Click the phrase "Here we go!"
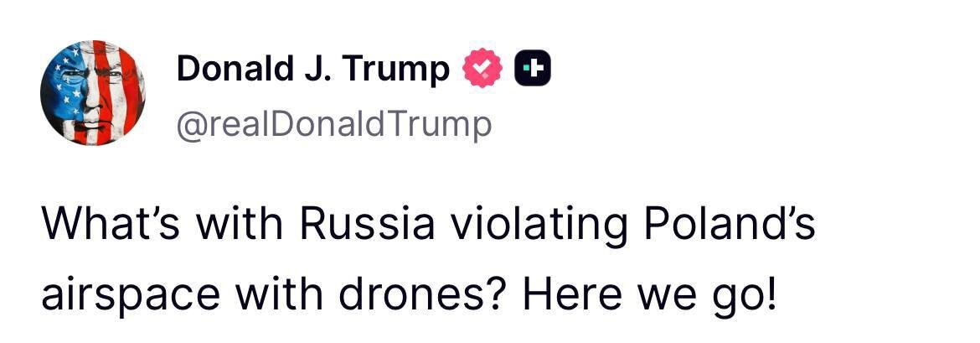The height and width of the screenshot is (343, 980). [648, 298]
